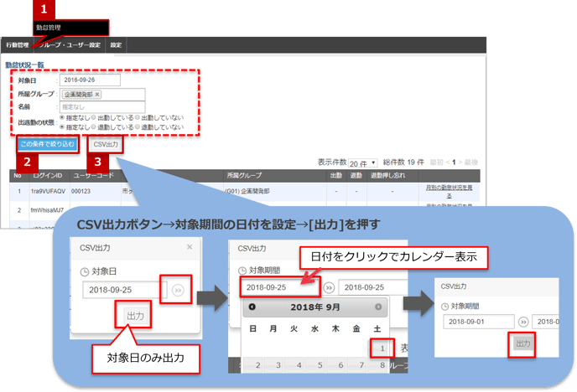Click the 勤怠状況一覧 page heading
This screenshot has height=392, width=577.
(24, 65)
